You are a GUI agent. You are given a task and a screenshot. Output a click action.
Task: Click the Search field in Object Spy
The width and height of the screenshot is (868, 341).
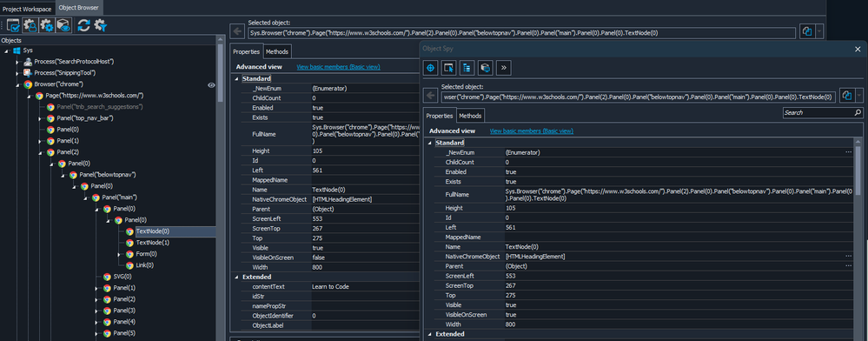[818, 112]
